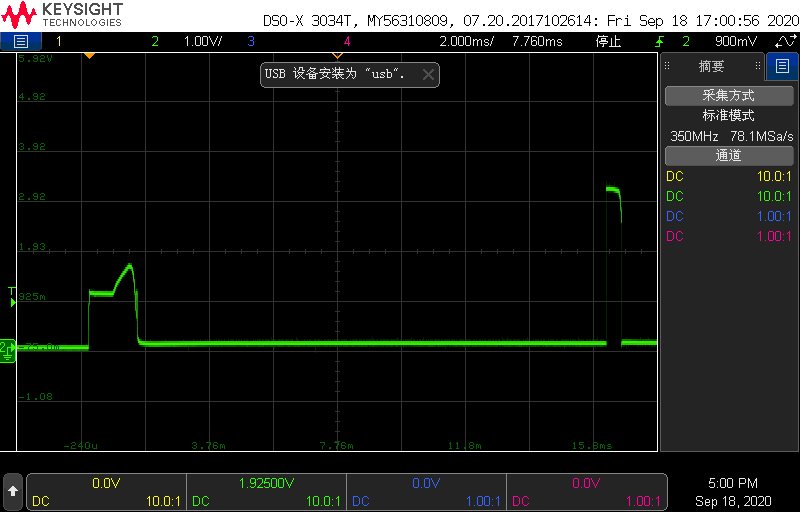Screen dimensions: 800x512
Task: Click the Keysight Technologies logo
Action: (62, 15)
